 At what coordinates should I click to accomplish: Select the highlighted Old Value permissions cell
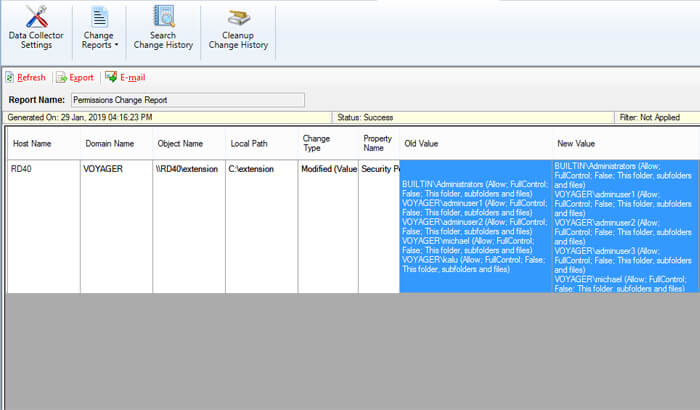click(x=474, y=225)
